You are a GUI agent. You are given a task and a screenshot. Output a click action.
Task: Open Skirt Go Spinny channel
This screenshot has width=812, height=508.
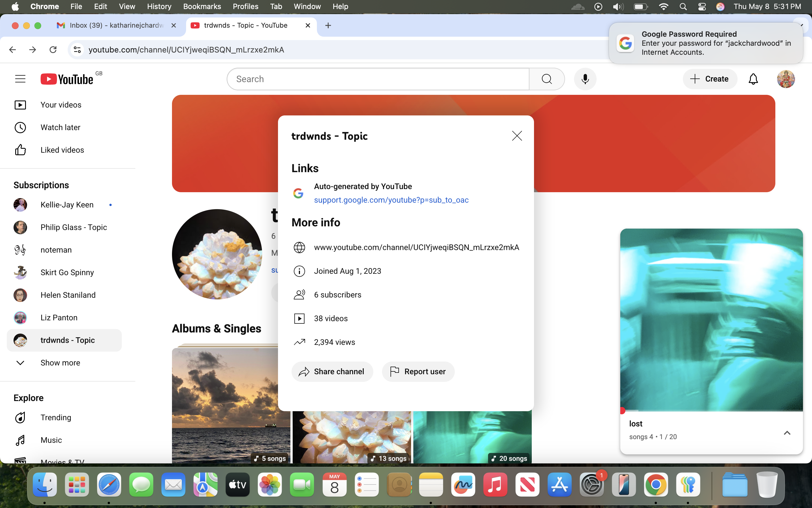(x=64, y=272)
